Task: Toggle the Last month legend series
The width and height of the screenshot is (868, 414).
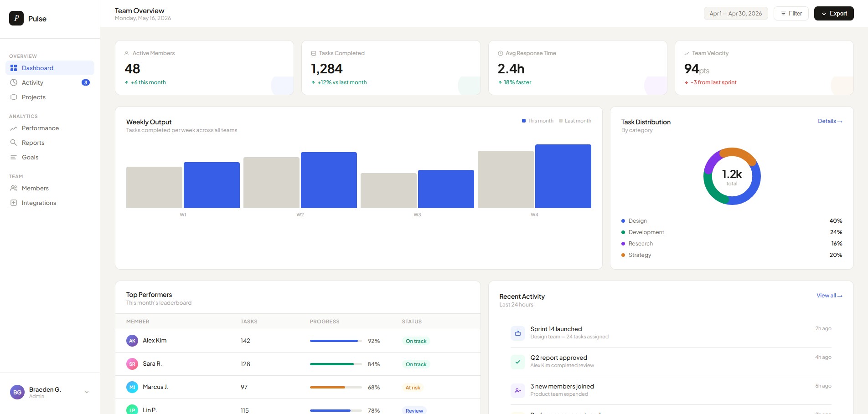Action: 575,121
